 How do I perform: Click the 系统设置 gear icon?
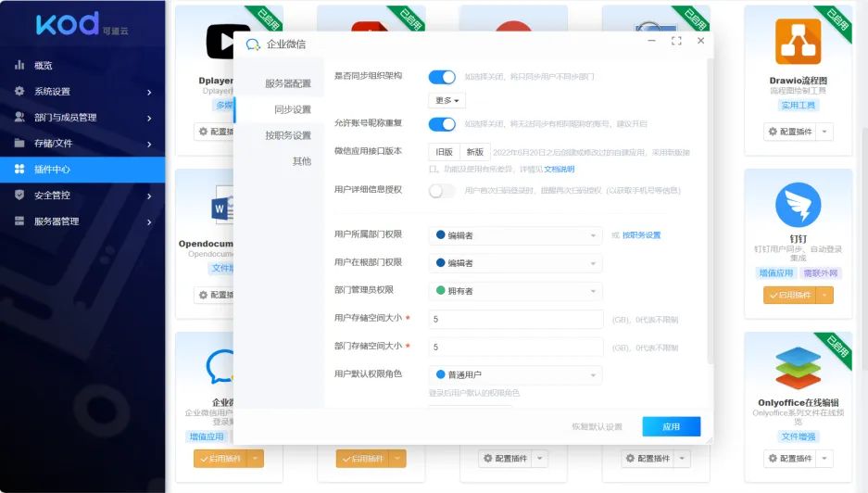click(19, 91)
